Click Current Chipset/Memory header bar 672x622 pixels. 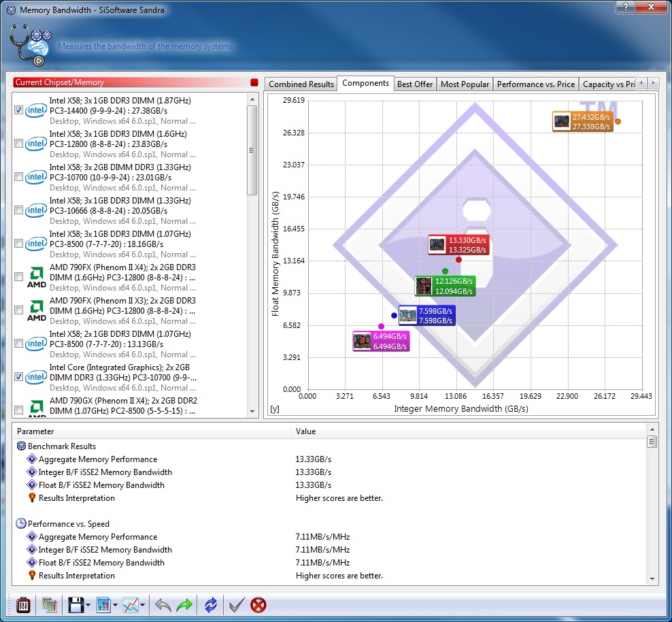click(x=135, y=82)
